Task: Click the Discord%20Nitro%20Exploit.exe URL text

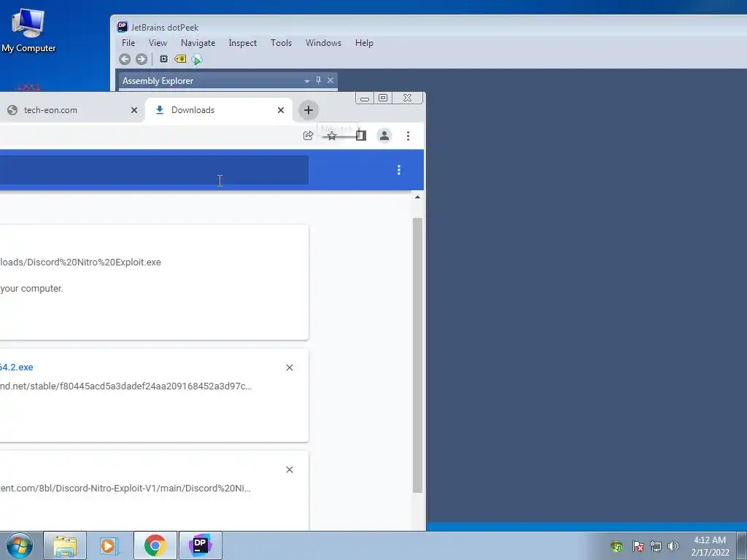Action: click(80, 262)
